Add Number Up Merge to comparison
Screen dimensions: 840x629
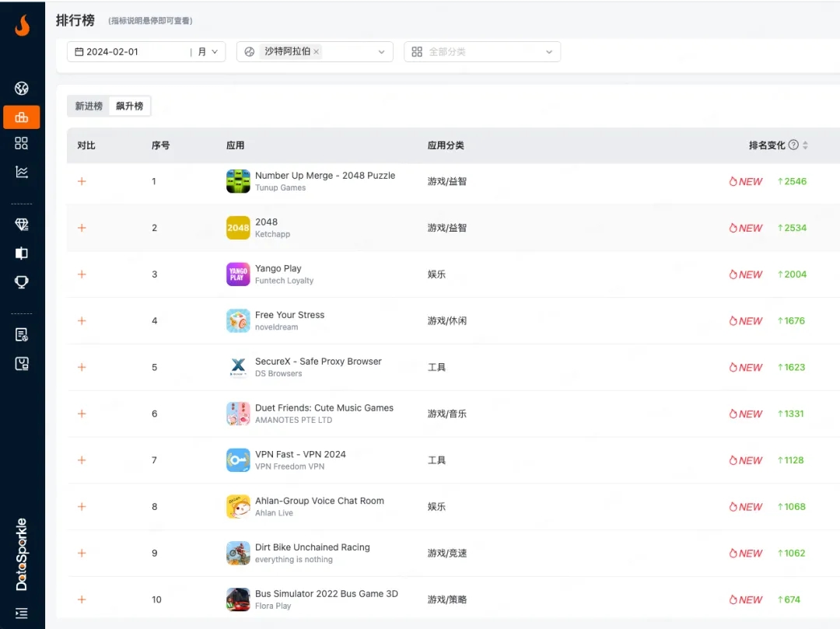tap(82, 181)
